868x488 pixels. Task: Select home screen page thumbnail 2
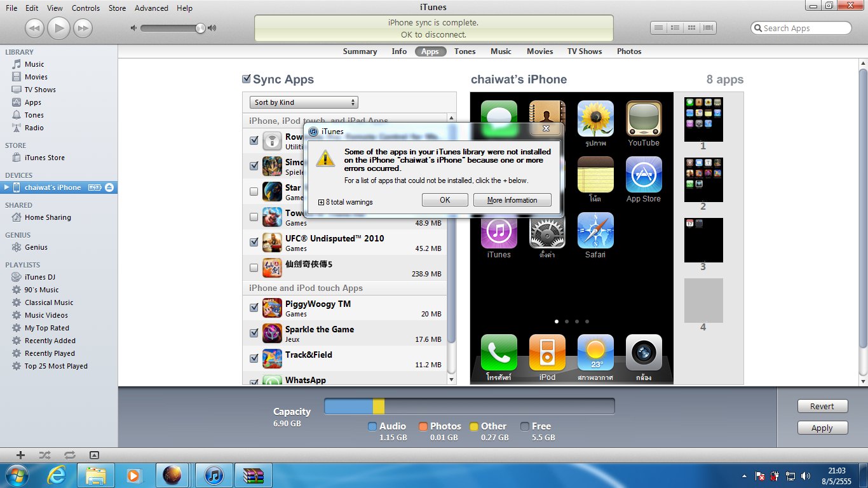pos(703,180)
